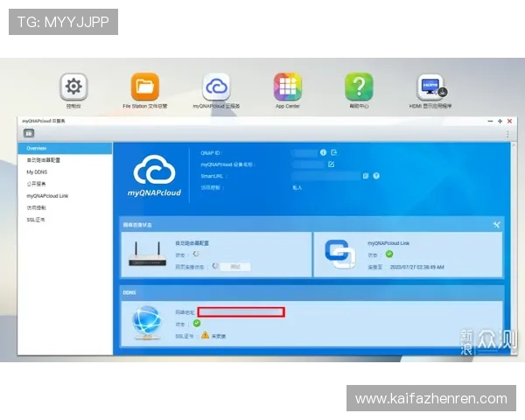Image resolution: width=525 pixels, height=420 pixels.
Task: Open the myQNAPcloud desktop shortcut
Action: point(216,87)
